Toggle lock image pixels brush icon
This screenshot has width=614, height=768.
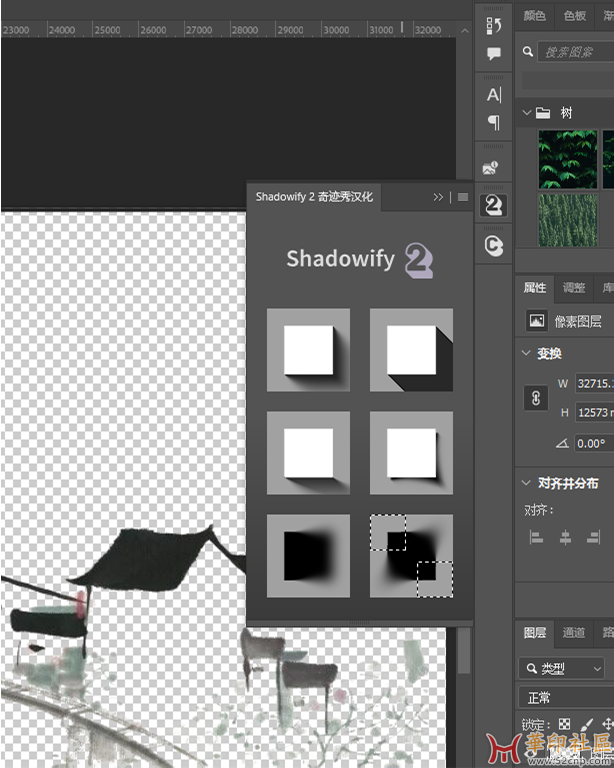(587, 724)
